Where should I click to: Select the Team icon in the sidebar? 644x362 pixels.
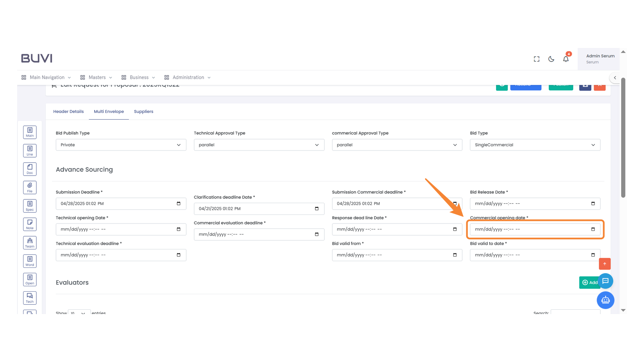30,242
